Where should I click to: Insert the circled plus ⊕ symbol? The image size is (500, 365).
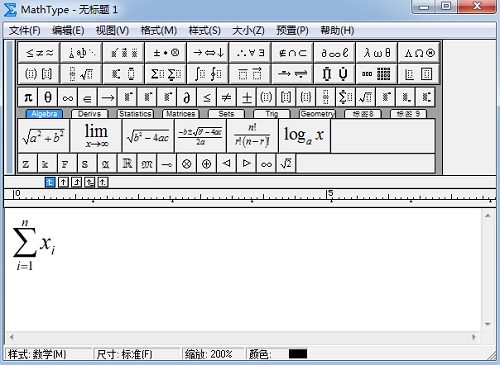pos(207,164)
